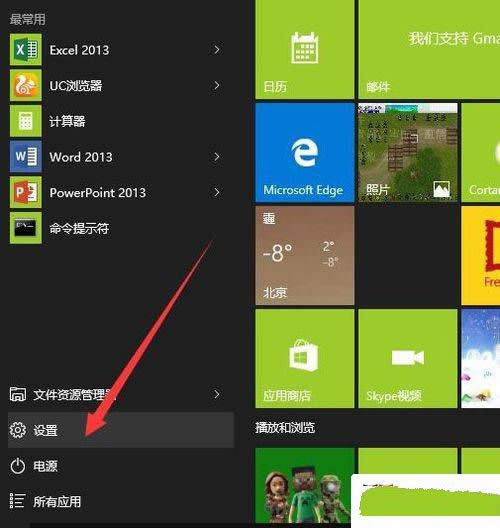Open the 邮件 mail tile

click(x=429, y=50)
